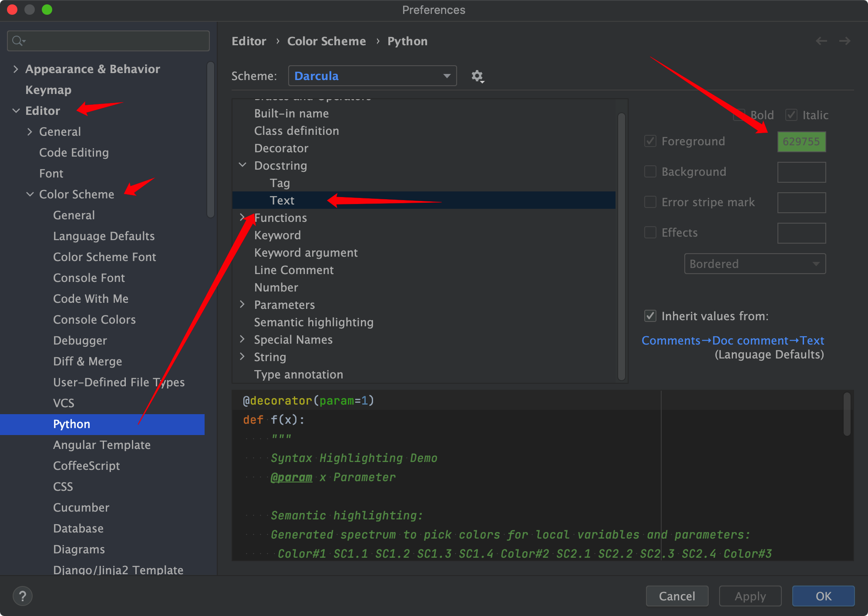The image size is (868, 616).
Task: Select Class definition in attribute list
Action: (296, 131)
